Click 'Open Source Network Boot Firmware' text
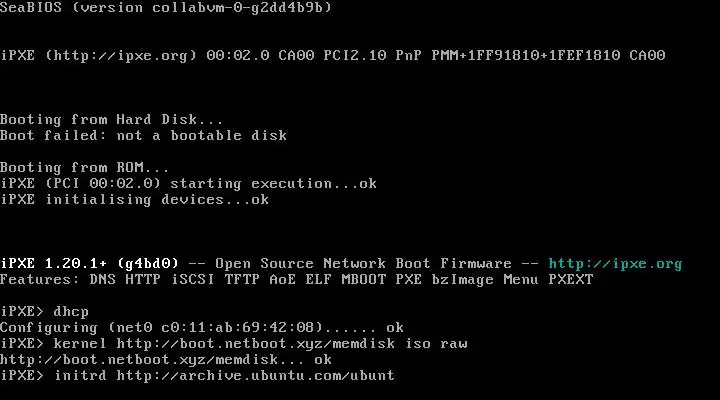The image size is (720, 400). point(363,264)
